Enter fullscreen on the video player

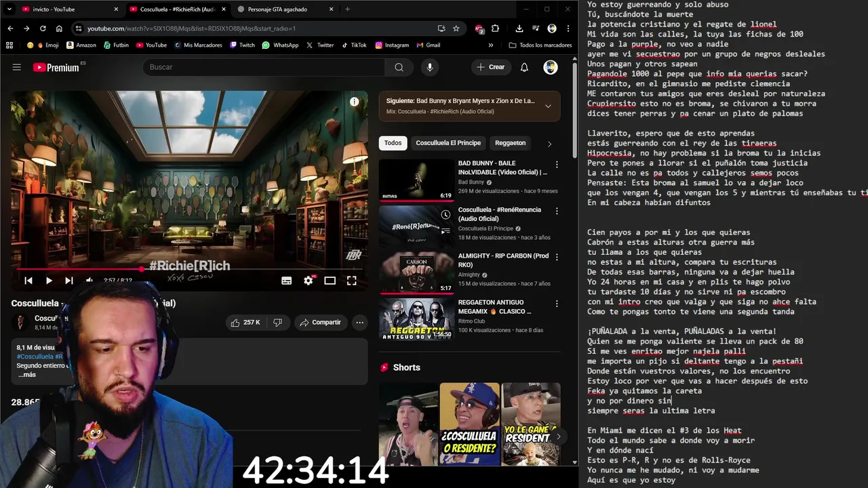pyautogui.click(x=352, y=281)
